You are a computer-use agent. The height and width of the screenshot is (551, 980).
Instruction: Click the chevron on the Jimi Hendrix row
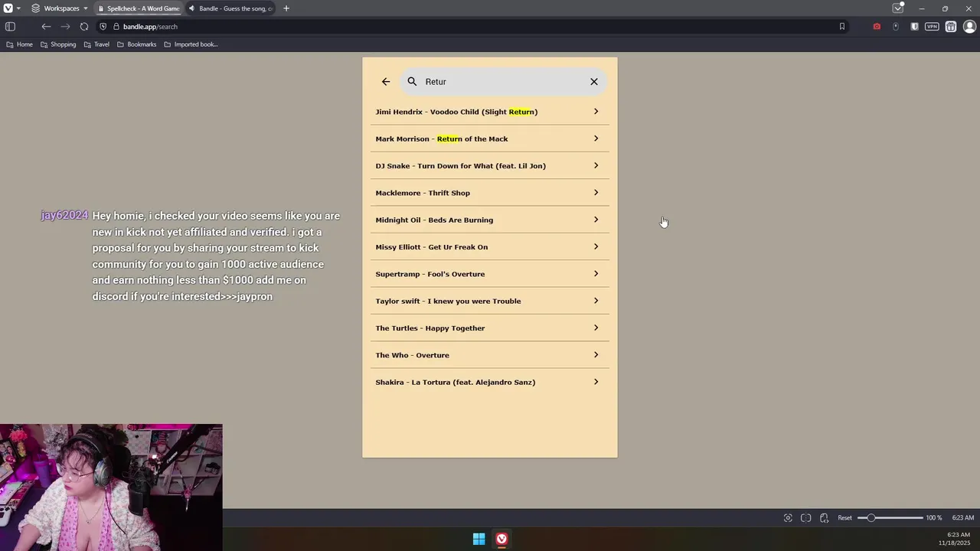(x=596, y=112)
